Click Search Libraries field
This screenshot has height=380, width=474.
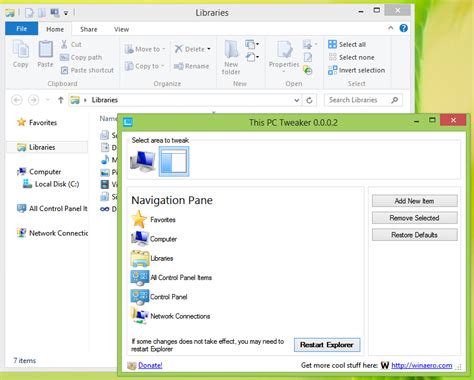(x=363, y=100)
